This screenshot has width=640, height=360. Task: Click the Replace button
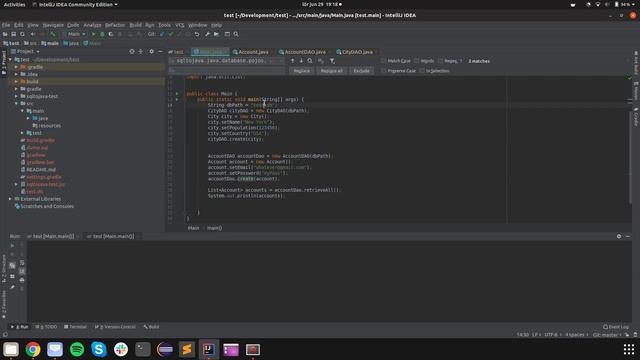point(302,71)
